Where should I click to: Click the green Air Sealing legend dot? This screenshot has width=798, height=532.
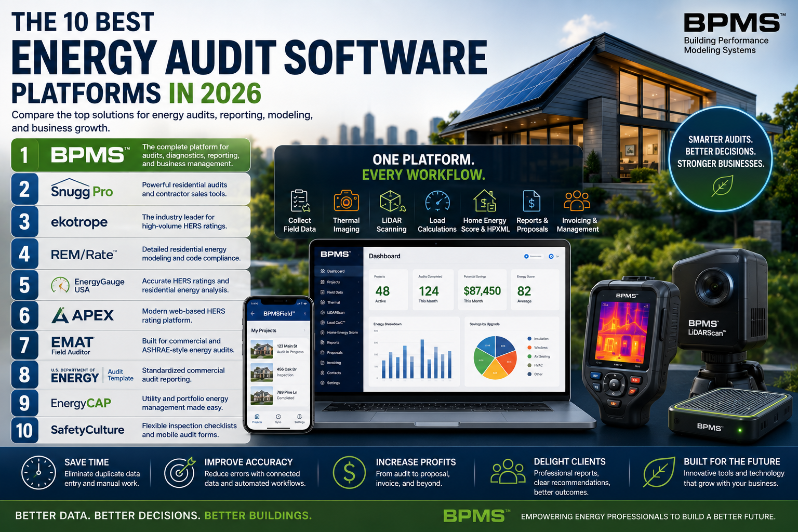click(529, 356)
